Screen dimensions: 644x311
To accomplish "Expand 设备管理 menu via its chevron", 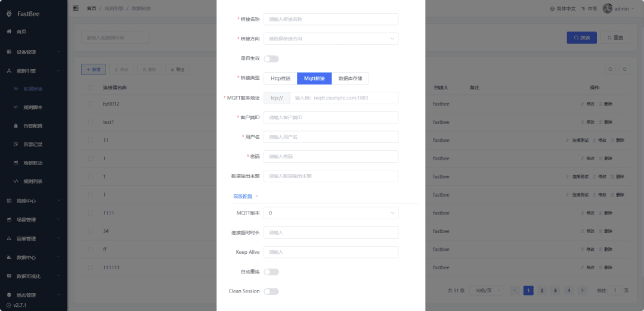I will point(58,52).
